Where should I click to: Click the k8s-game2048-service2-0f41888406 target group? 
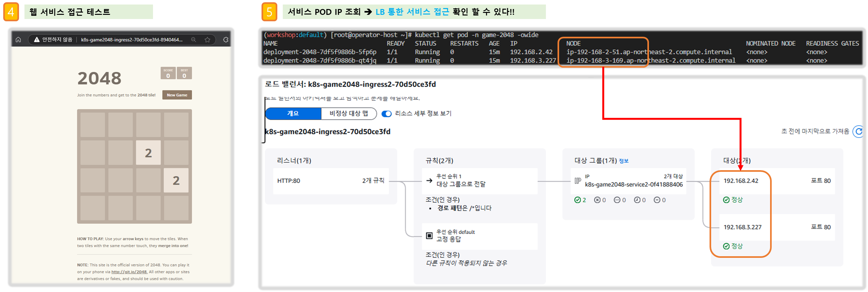click(x=634, y=184)
